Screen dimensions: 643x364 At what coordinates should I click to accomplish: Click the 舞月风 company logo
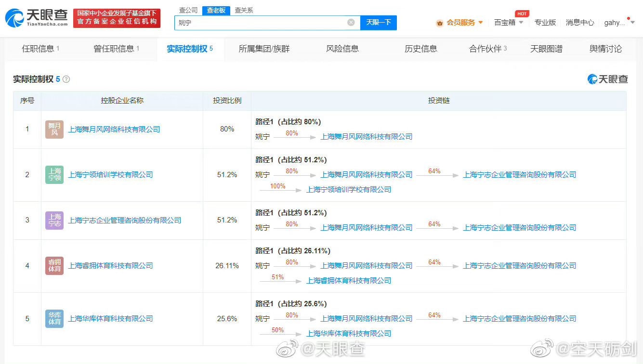click(54, 130)
